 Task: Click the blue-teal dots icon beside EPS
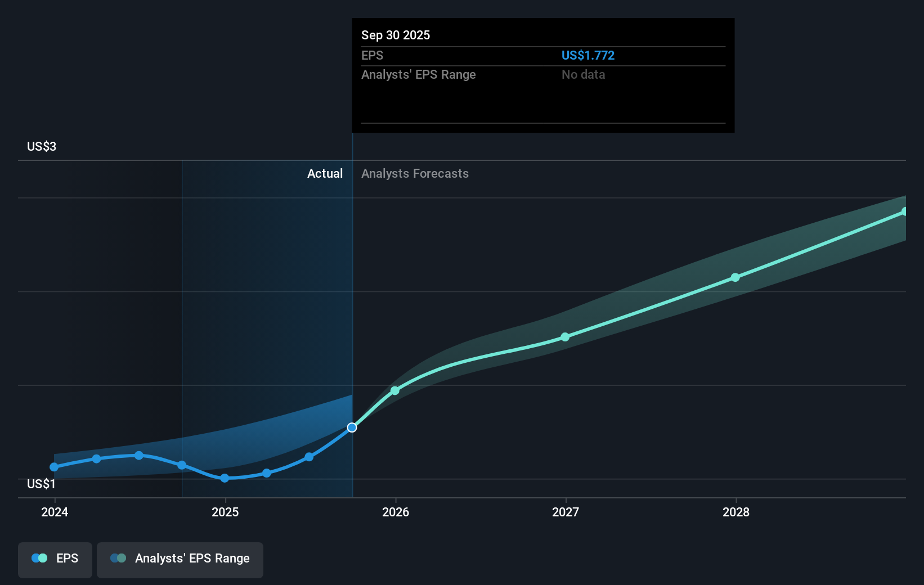pyautogui.click(x=39, y=559)
